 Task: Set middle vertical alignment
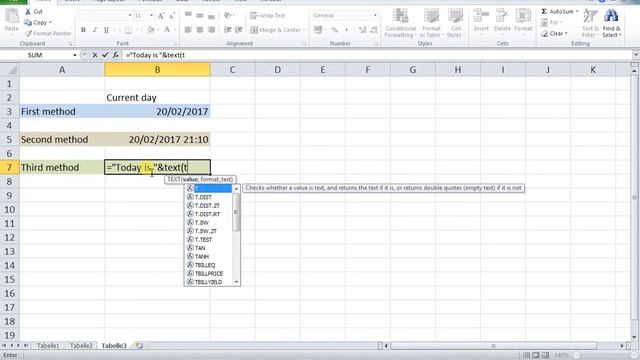[x=200, y=16]
